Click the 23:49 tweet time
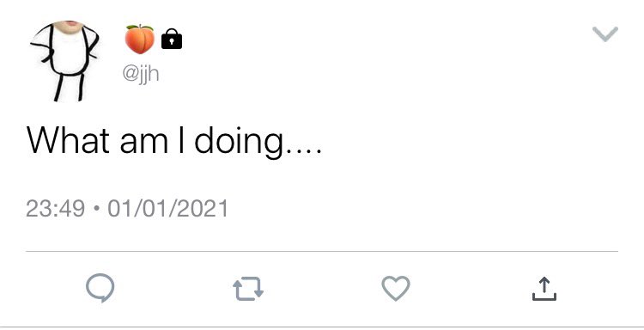644x330 pixels. coord(56,208)
